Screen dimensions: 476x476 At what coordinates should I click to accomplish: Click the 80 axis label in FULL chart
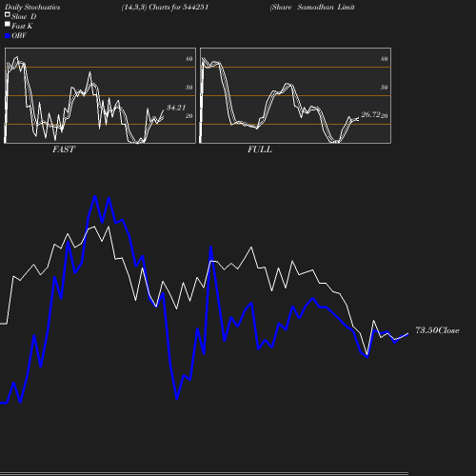coord(385,59)
